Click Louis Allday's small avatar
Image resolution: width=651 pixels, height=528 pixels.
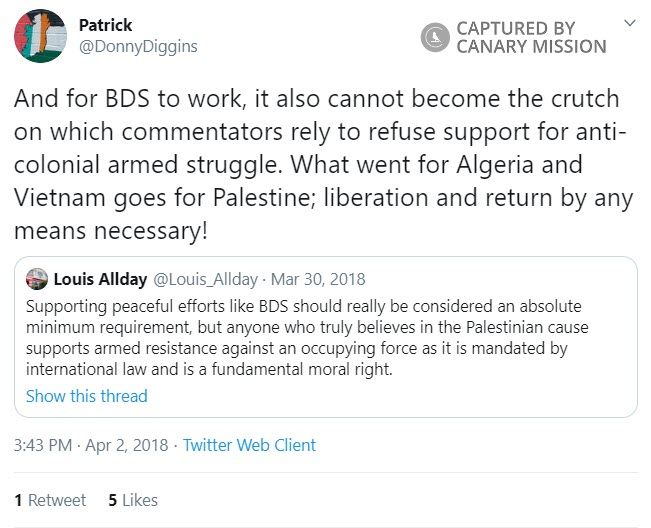point(37,279)
